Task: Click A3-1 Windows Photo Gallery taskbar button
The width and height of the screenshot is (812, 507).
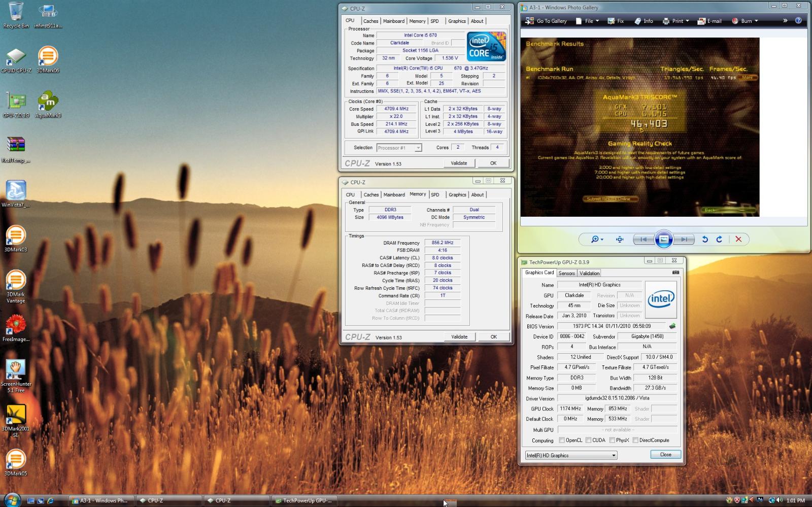Action: coord(101,500)
